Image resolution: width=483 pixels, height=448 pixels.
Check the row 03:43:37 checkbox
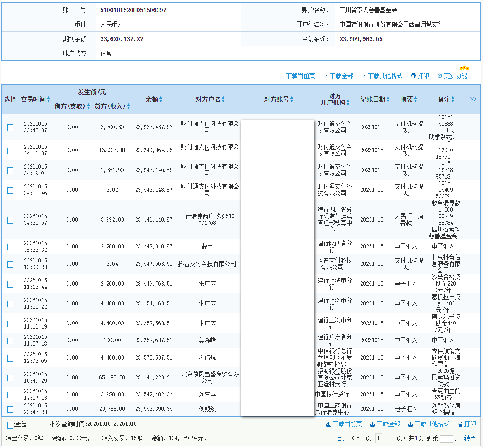pos(10,128)
